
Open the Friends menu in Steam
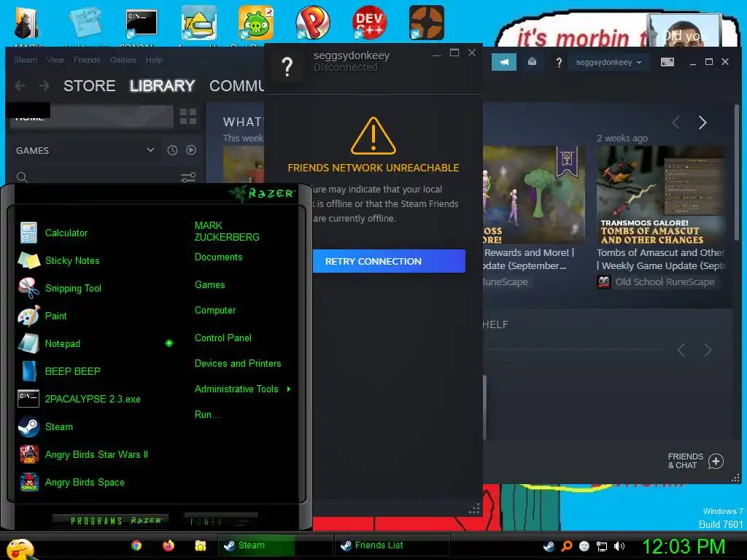pyautogui.click(x=87, y=60)
